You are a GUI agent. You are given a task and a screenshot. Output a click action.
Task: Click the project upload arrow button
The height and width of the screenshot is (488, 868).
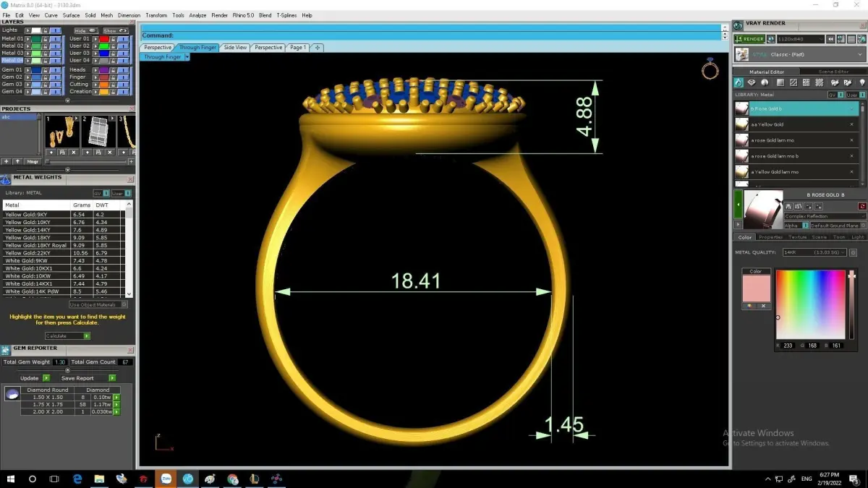point(18,161)
